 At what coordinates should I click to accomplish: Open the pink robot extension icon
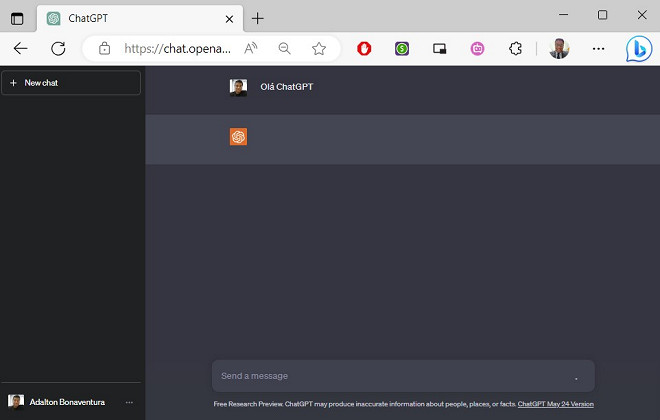[x=477, y=48]
